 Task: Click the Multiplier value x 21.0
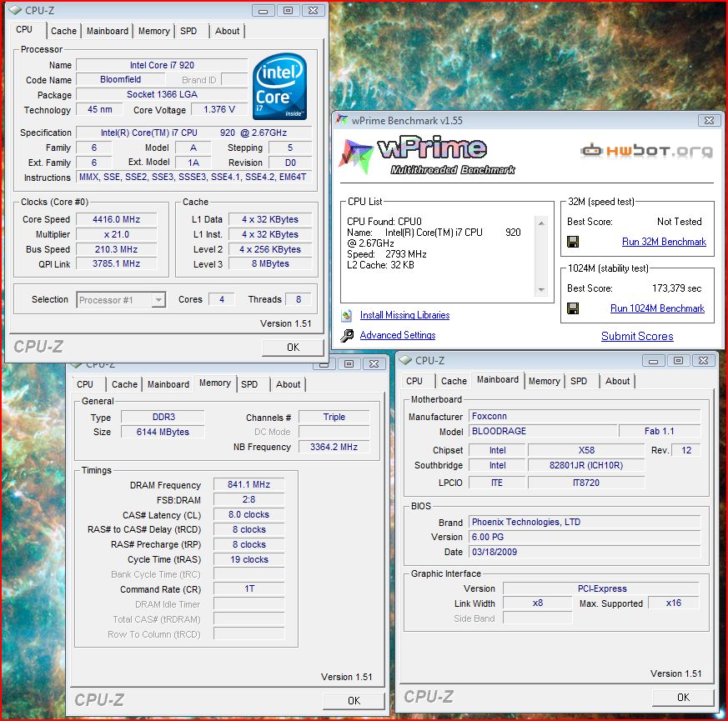[x=116, y=234]
